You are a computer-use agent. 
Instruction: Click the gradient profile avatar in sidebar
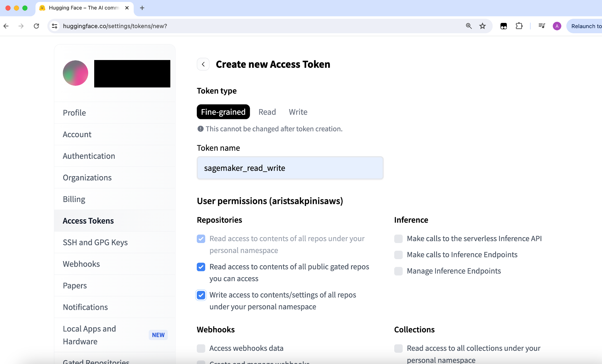click(75, 73)
